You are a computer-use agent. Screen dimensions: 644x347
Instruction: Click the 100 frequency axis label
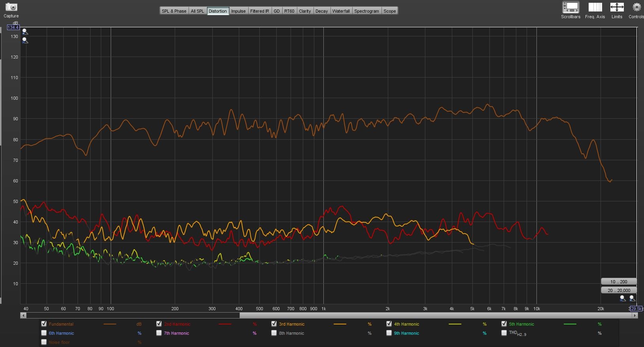(x=111, y=309)
